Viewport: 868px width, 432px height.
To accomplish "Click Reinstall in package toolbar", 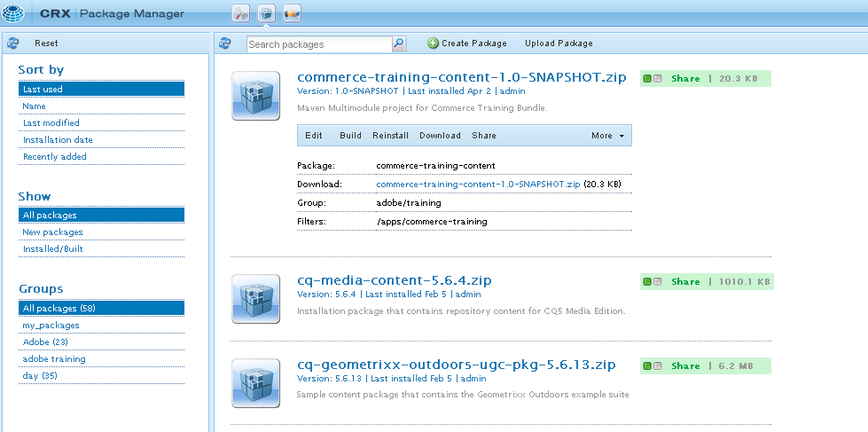I will (x=390, y=135).
